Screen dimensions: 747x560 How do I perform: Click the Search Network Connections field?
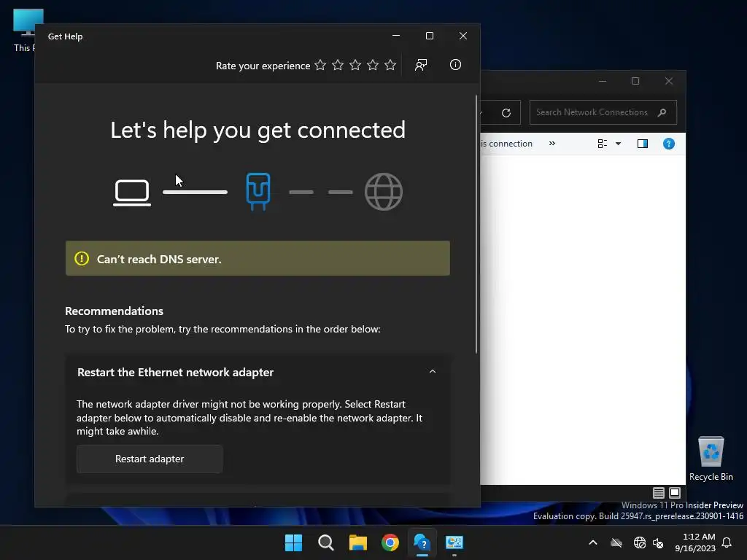(603, 112)
